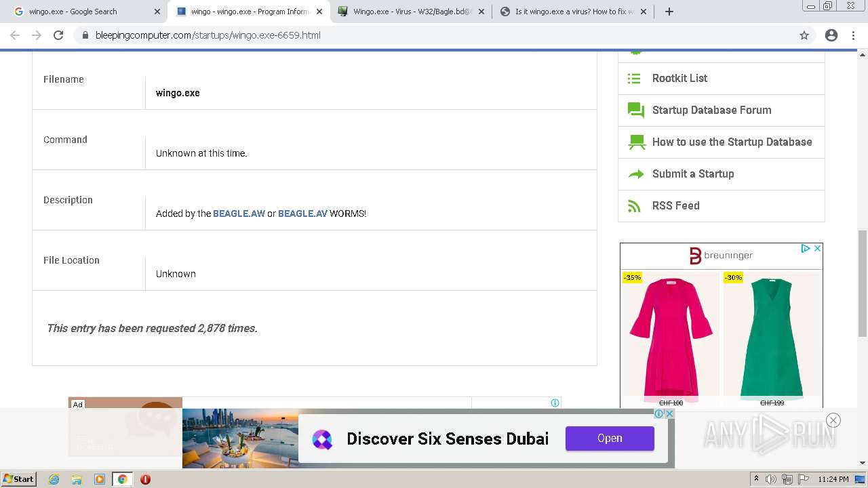Click the Dubai pool ad image
The image size is (868, 488).
(x=240, y=438)
